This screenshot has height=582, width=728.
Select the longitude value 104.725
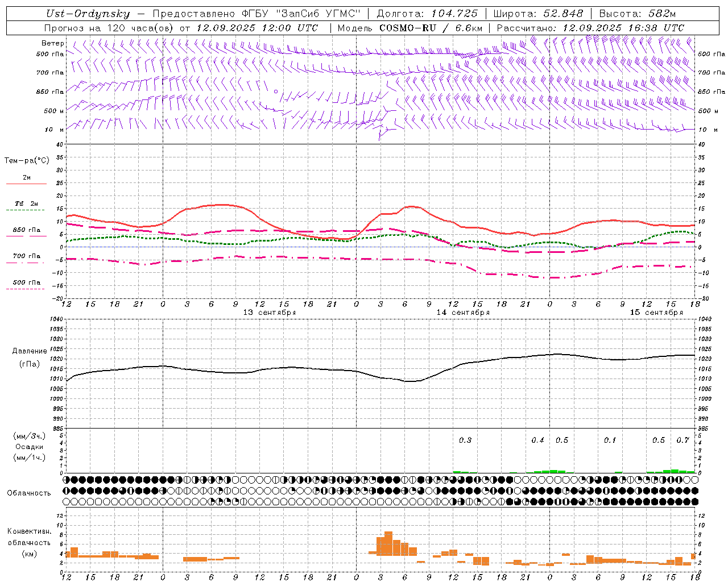tap(456, 14)
